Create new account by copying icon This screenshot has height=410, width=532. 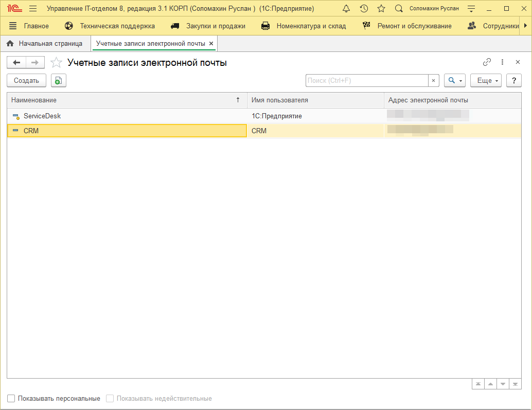59,80
